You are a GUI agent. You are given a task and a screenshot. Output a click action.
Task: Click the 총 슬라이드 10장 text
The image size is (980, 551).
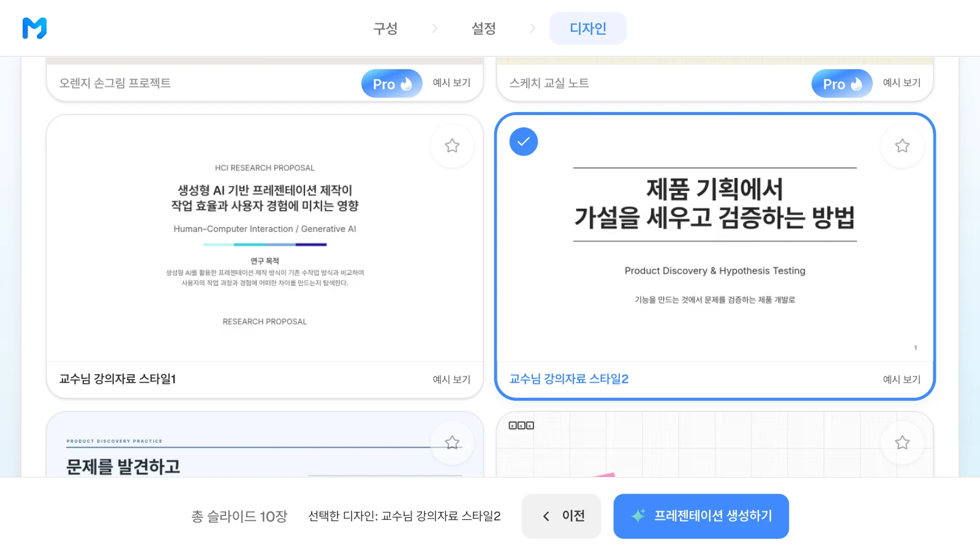[x=239, y=516]
